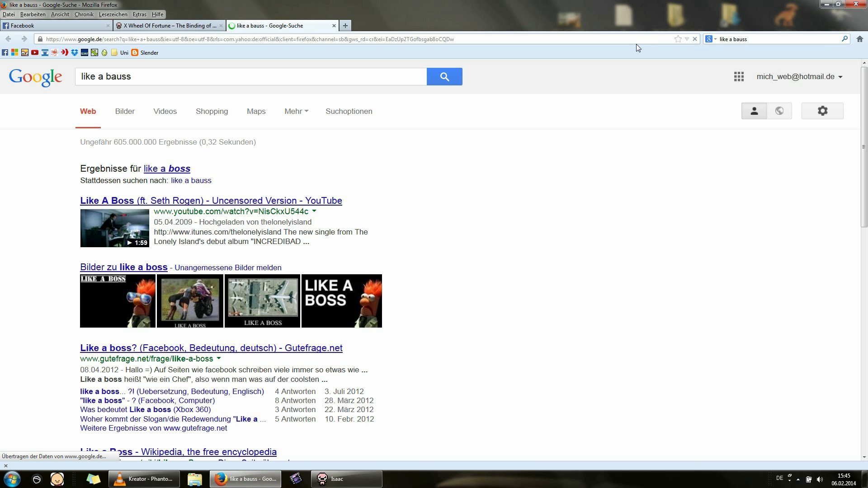Viewport: 868px width, 488px height.
Task: Show personal results with person toggle
Action: point(754,111)
